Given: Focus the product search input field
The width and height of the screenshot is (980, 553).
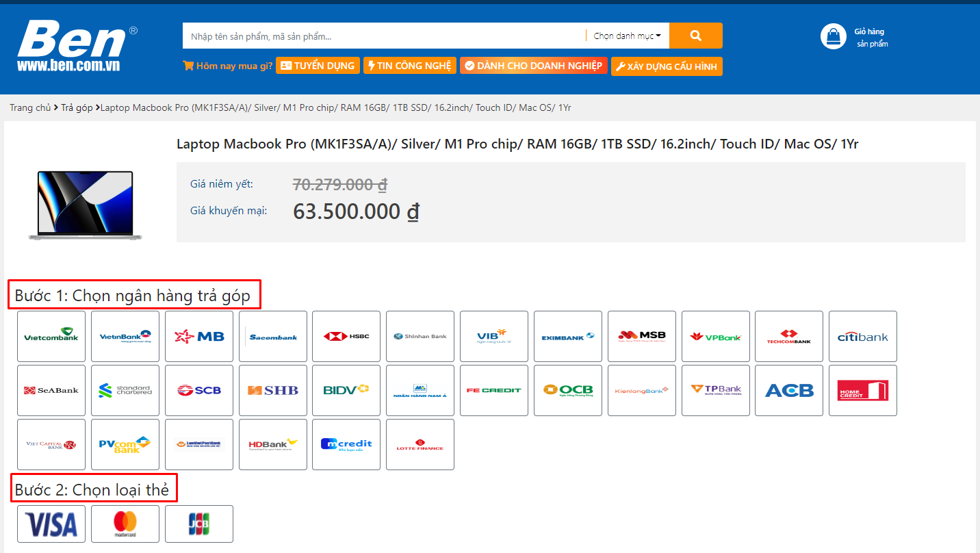Looking at the screenshot, I should [383, 36].
